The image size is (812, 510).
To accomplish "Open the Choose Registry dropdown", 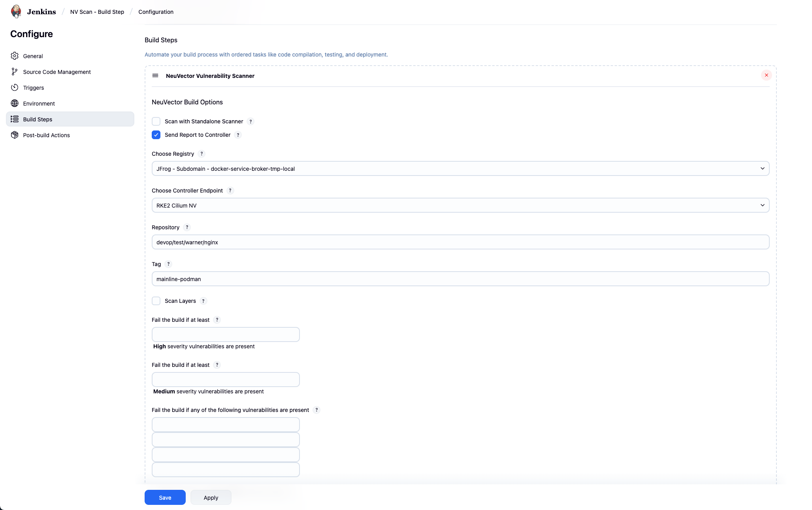I will pos(460,168).
